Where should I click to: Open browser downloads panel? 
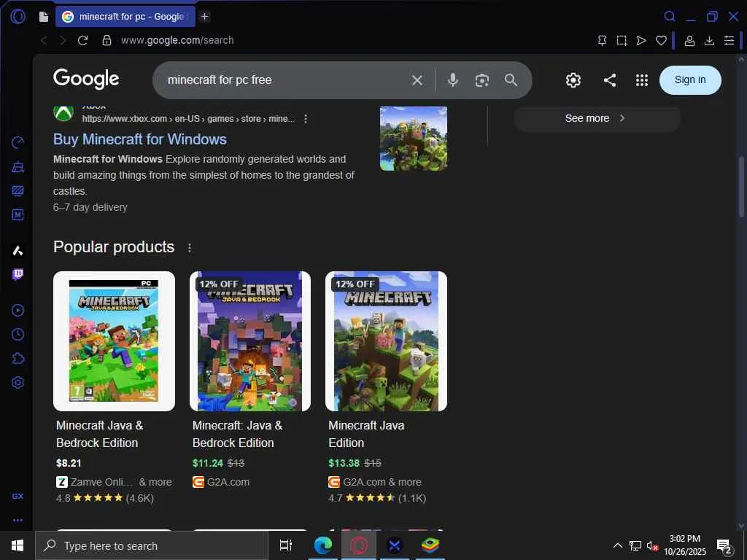point(709,41)
